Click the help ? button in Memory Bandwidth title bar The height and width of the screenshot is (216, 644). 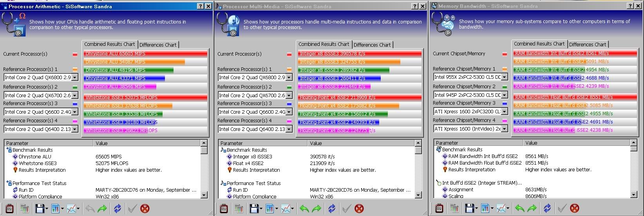(630, 6)
